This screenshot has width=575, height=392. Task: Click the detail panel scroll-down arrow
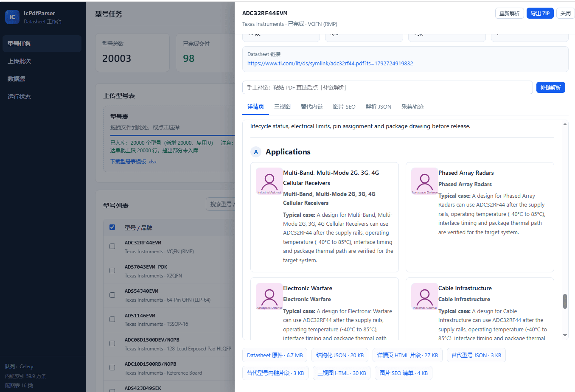[565, 335]
